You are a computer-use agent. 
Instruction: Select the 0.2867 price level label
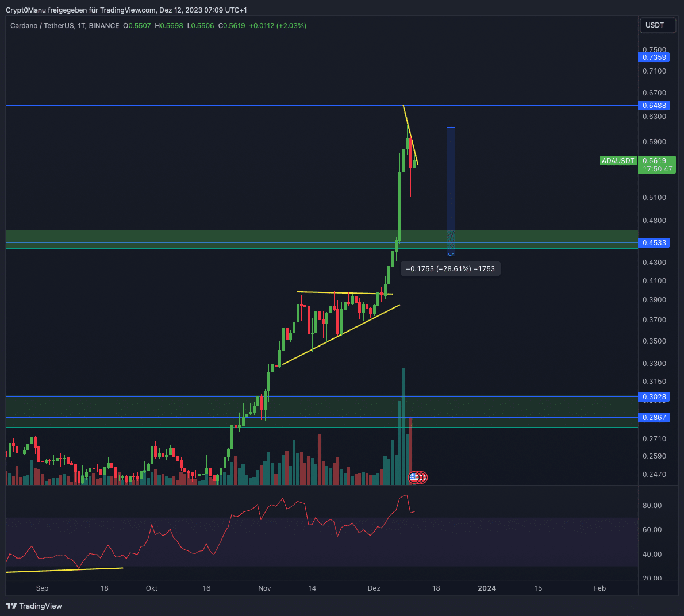tap(654, 418)
